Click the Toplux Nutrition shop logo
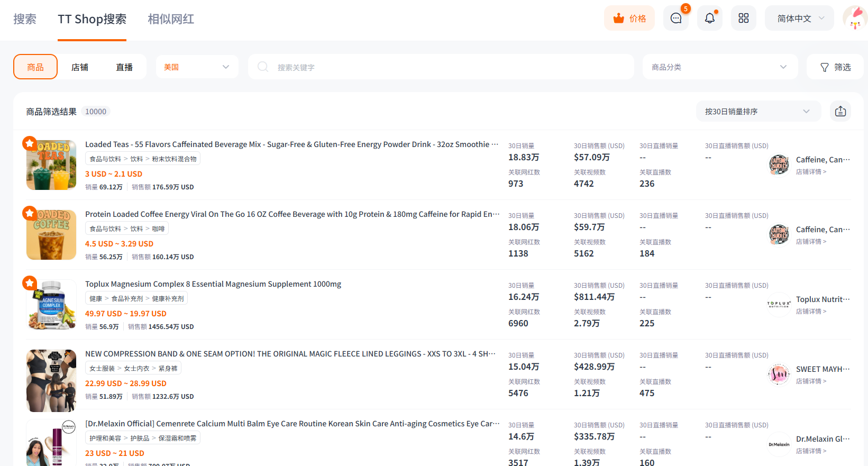The width and height of the screenshot is (868, 466). (x=779, y=305)
